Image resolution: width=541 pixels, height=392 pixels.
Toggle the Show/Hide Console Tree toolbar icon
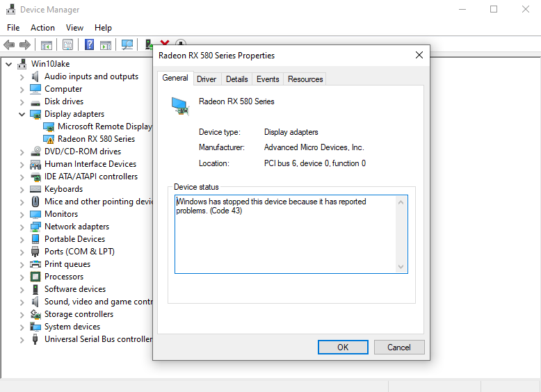click(46, 44)
